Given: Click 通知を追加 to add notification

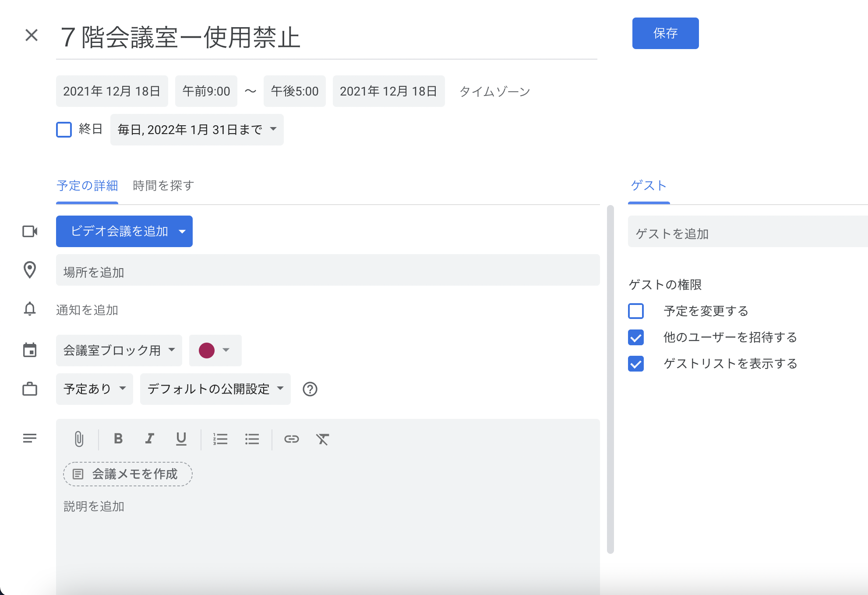Looking at the screenshot, I should click(x=87, y=310).
